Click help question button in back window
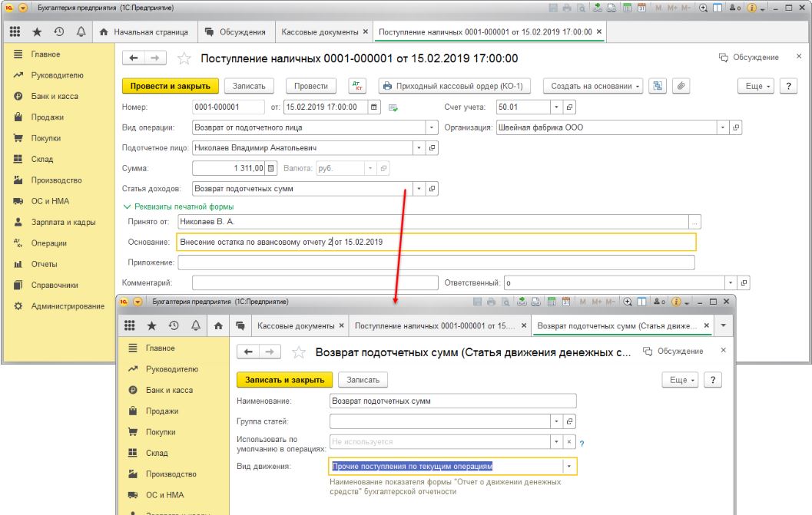 pos(788,86)
